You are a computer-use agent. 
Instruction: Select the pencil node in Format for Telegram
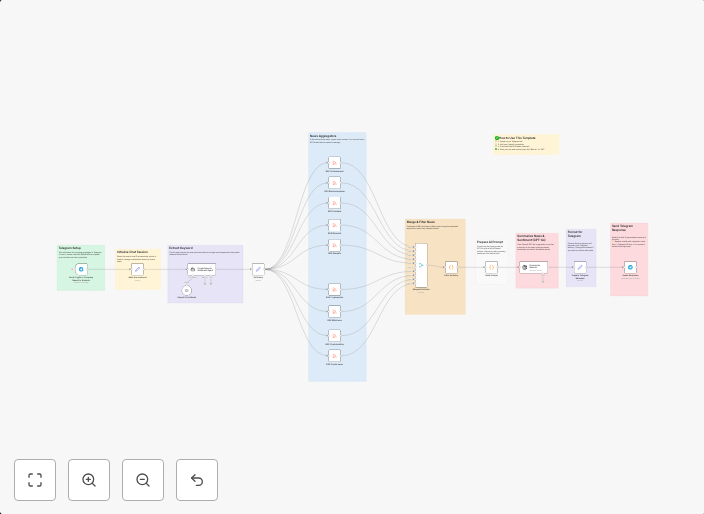click(580, 267)
